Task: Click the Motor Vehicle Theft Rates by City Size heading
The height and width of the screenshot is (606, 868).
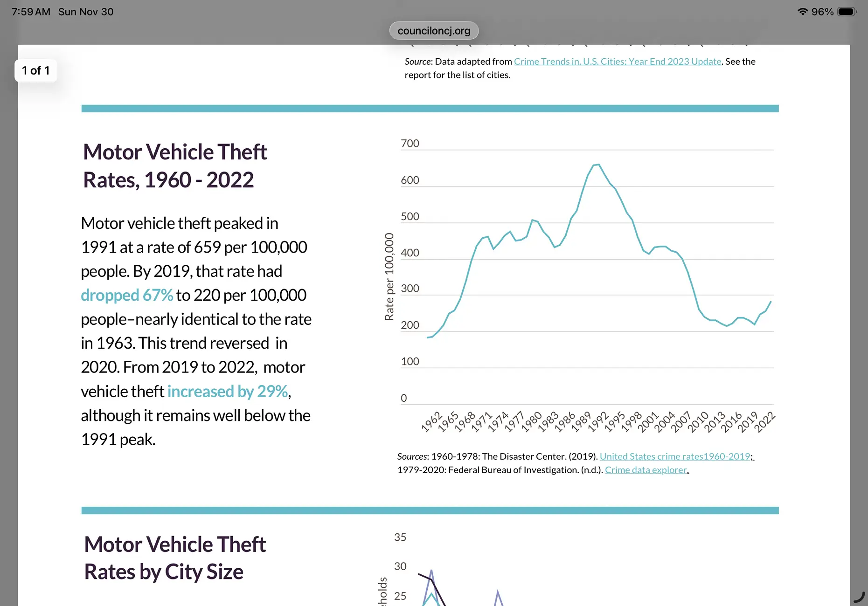Action: coord(175,558)
